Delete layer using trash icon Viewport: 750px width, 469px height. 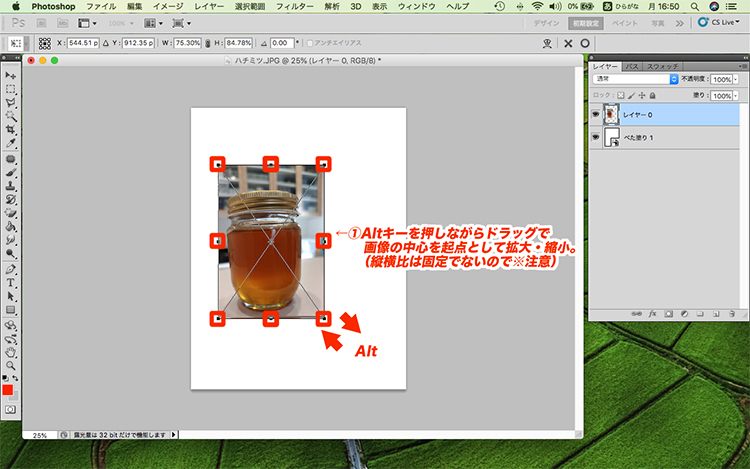(732, 314)
